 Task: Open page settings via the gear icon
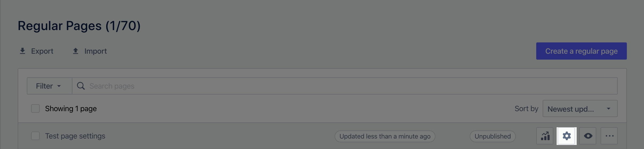[567, 136]
